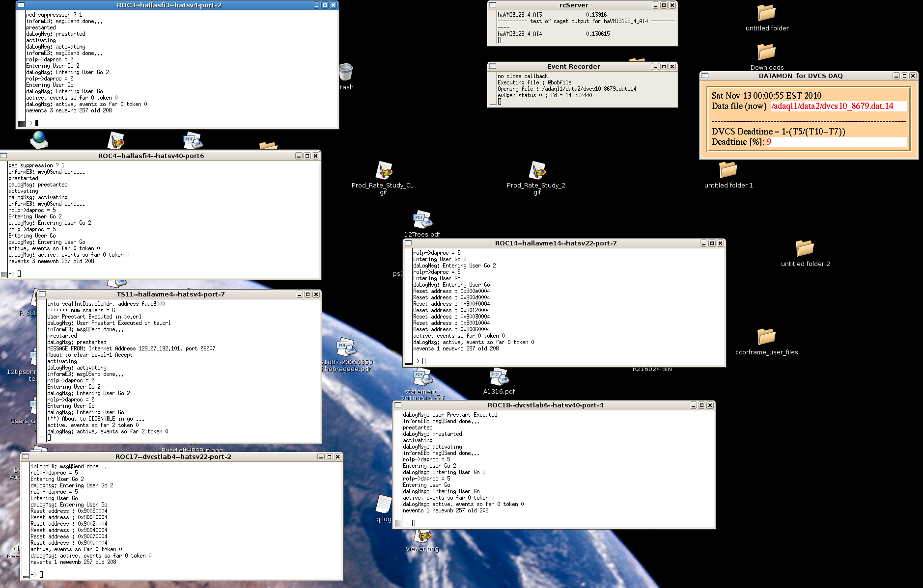Click 'DVCS Deadtime = 1-(T5/(T10+T7))' formula text
This screenshot has width=923, height=588.
[779, 132]
